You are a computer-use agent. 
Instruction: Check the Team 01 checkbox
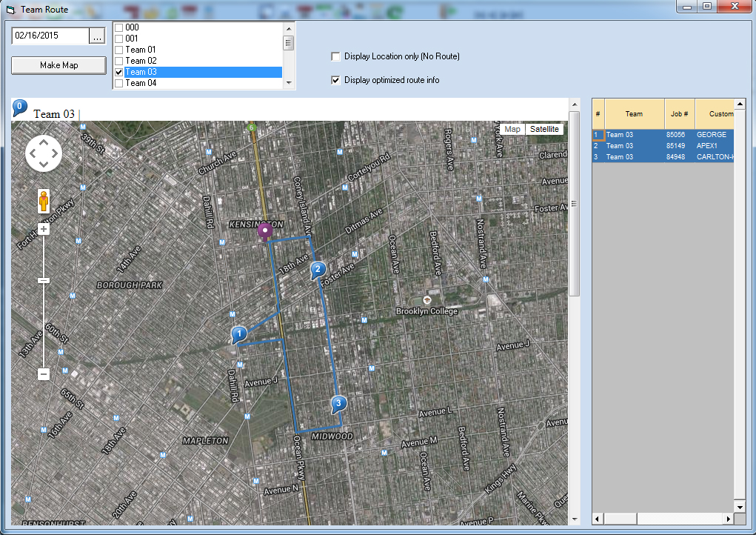[x=118, y=50]
